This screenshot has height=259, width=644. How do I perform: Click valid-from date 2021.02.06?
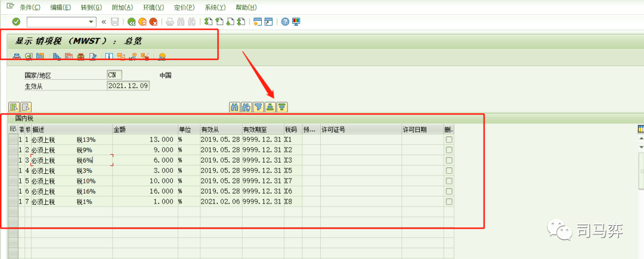pos(221,202)
